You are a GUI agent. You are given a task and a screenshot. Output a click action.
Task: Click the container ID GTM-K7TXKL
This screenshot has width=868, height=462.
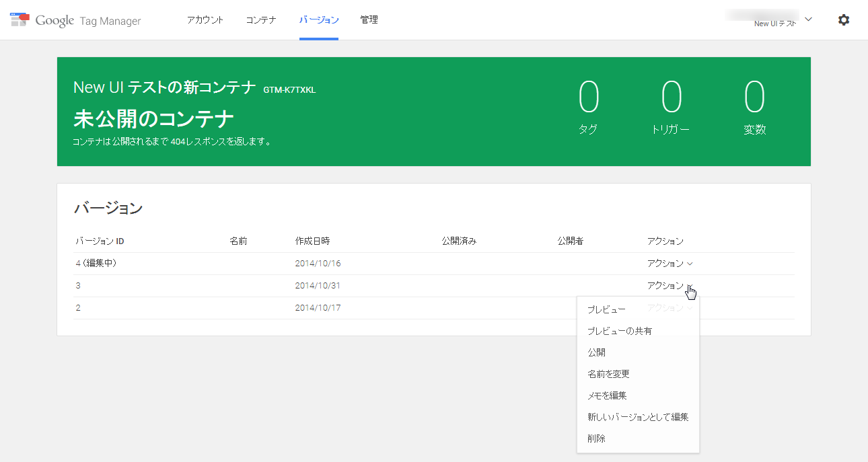point(289,90)
